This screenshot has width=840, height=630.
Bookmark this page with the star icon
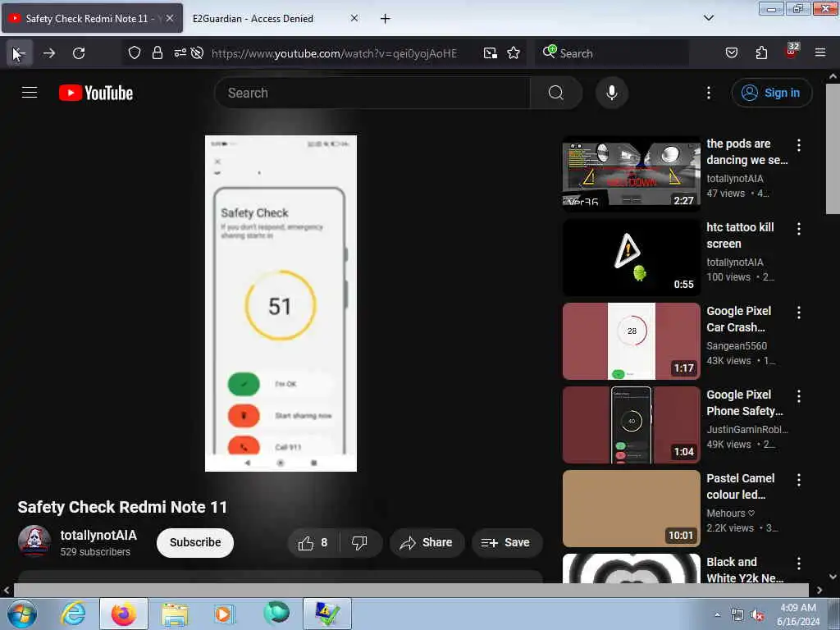tap(514, 53)
